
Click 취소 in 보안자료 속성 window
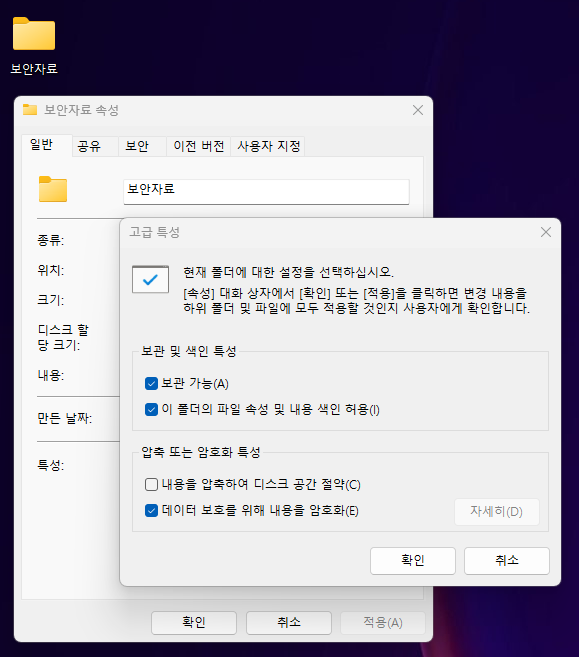coord(289,623)
